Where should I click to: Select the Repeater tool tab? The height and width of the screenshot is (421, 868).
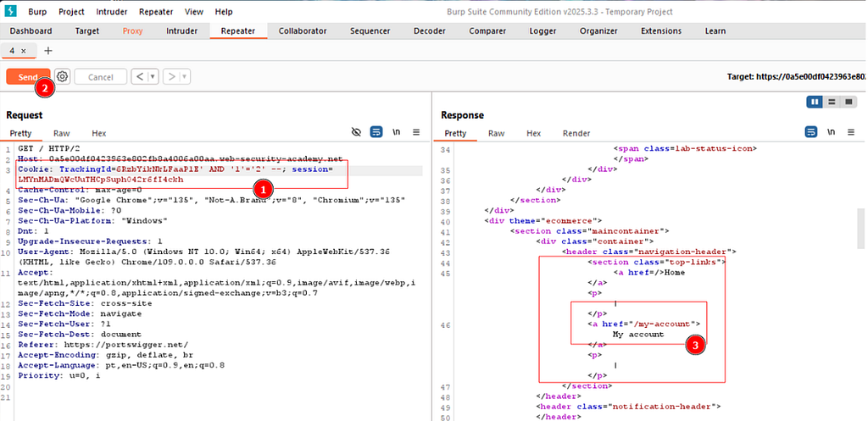(238, 31)
